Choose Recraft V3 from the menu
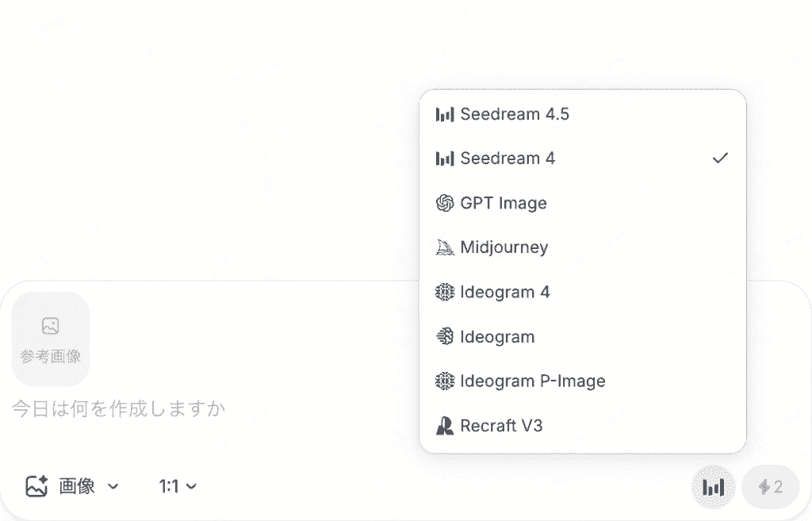 click(583, 426)
